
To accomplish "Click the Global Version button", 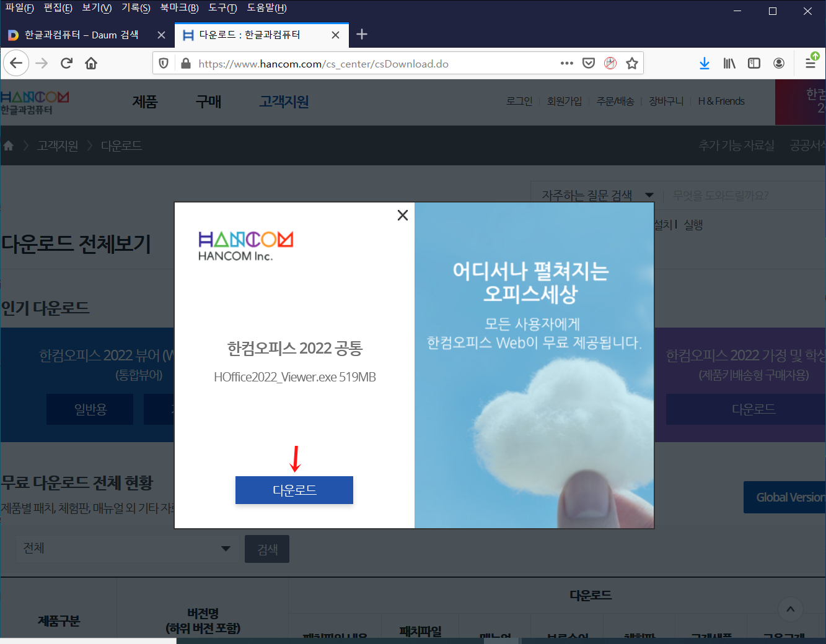I will point(785,497).
